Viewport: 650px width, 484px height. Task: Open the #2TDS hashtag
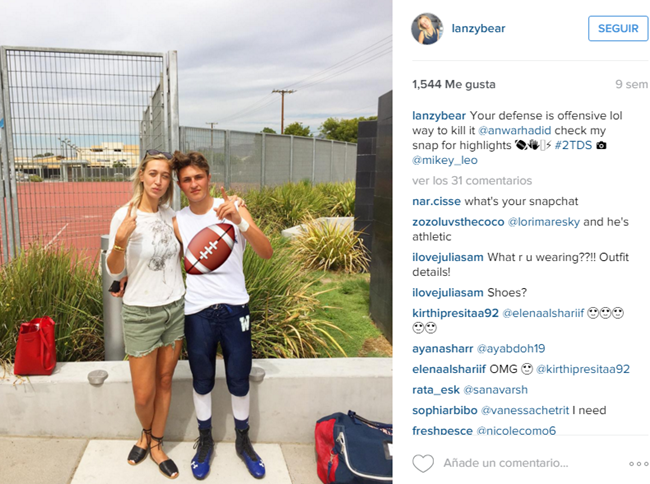coord(573,145)
